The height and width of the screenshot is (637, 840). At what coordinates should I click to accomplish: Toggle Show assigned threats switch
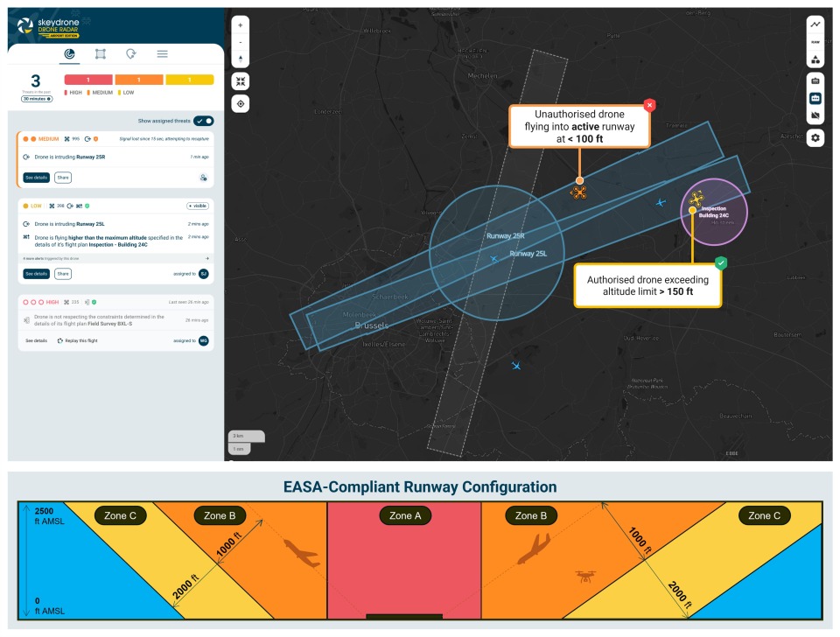point(204,121)
